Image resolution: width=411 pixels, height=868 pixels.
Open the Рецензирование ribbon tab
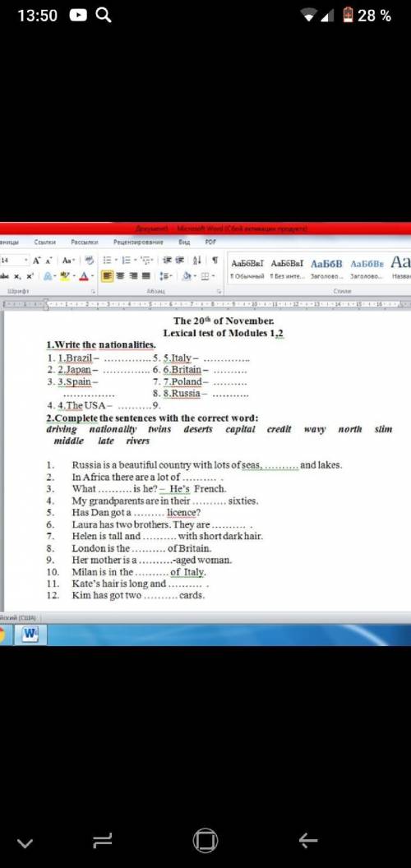138,242
